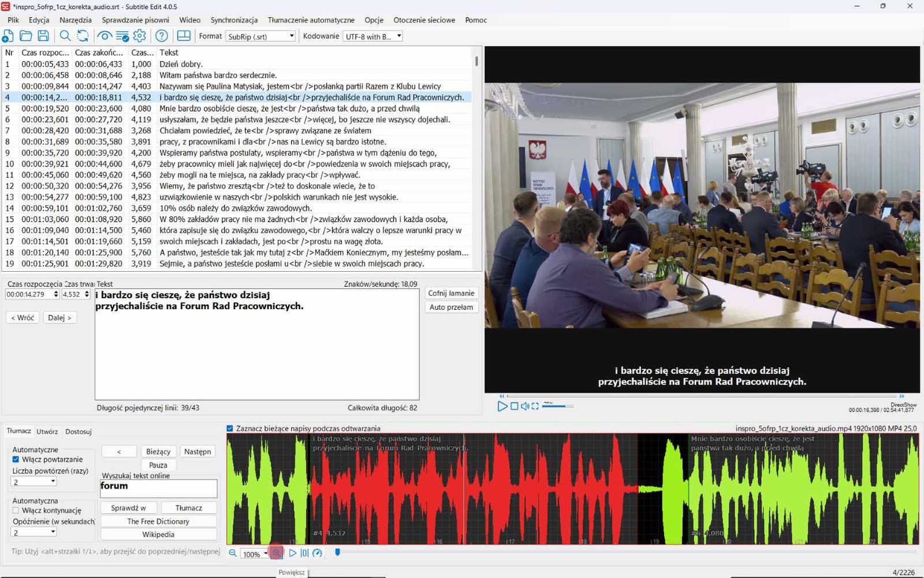Uncheck Zaznacz bieżące napisy podczas odtwarzania
This screenshot has height=578, width=924.
(x=230, y=428)
